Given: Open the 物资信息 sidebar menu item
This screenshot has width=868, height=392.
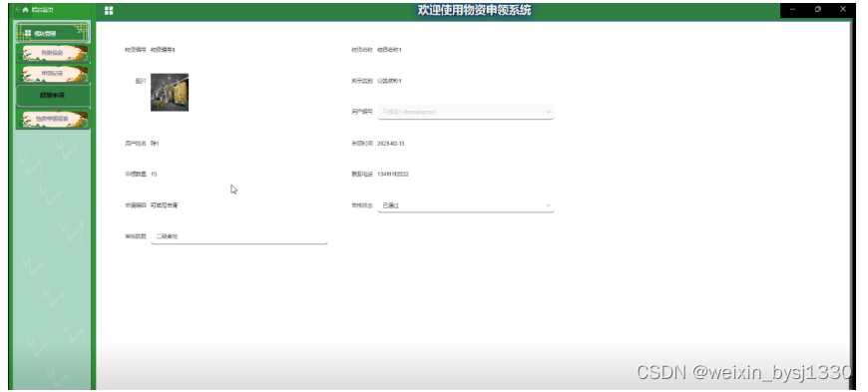Looking at the screenshot, I should coord(53,53).
